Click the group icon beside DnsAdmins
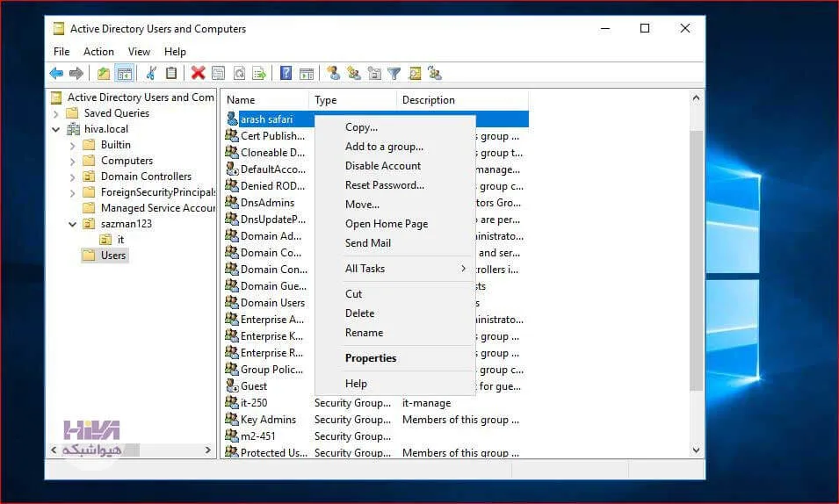Image resolution: width=839 pixels, height=504 pixels. tap(232, 202)
